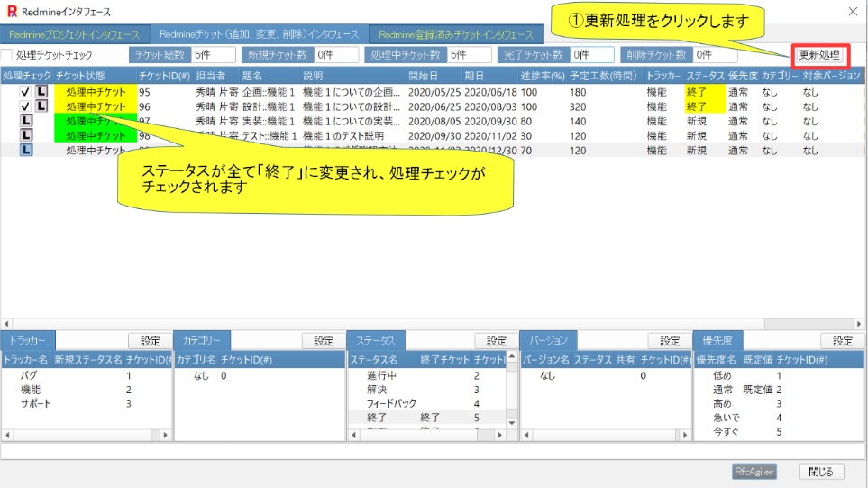The image size is (868, 488).
Task: Select the 設計::機能1 title cell
Action: (x=269, y=106)
